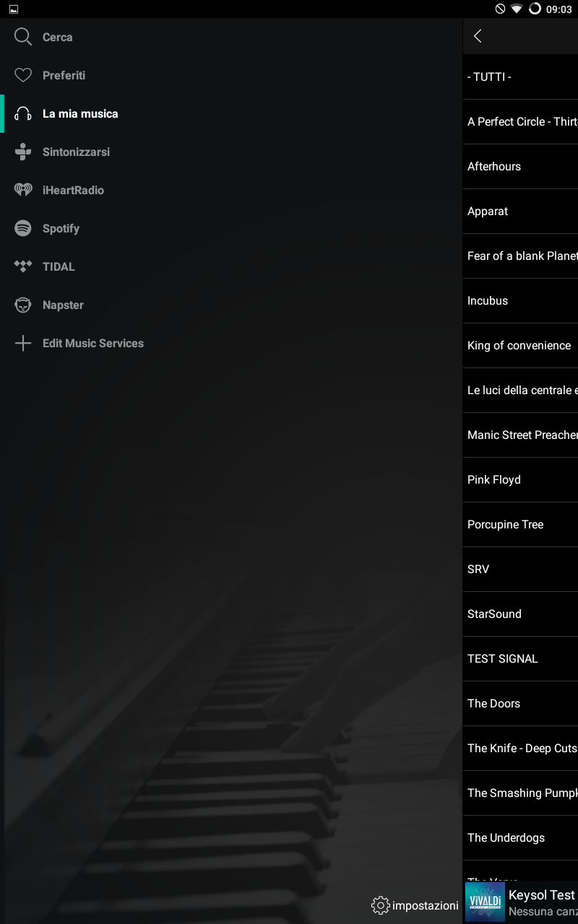The height and width of the screenshot is (924, 578).
Task: Select Fear of a blank Planet entry
Action: pos(520,256)
